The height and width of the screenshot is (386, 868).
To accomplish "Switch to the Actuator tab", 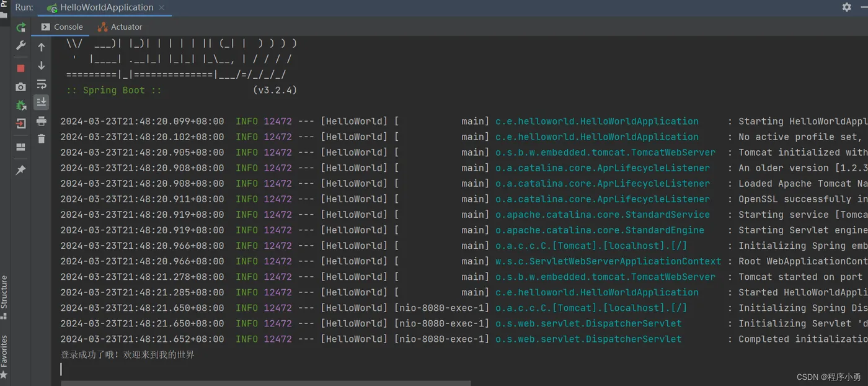I will point(120,27).
